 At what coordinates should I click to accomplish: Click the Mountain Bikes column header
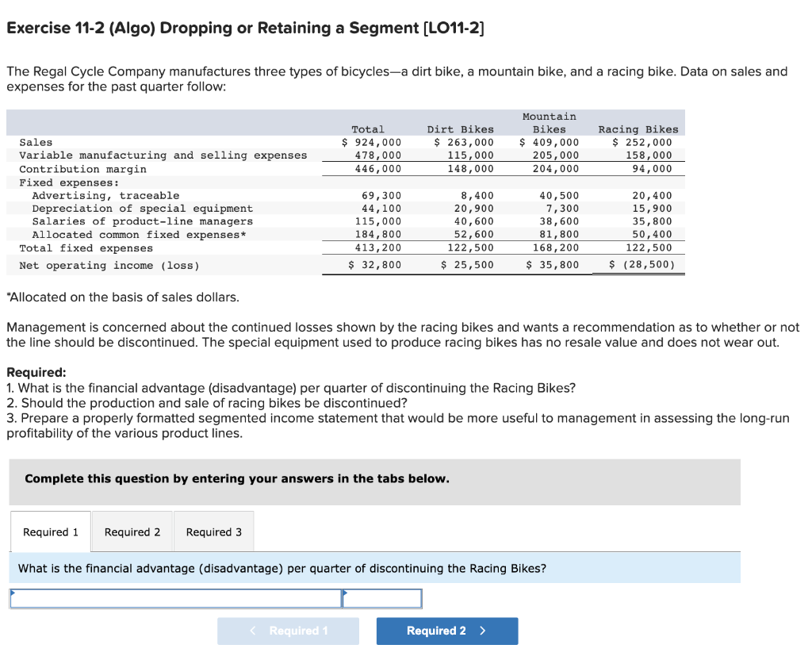[549, 123]
